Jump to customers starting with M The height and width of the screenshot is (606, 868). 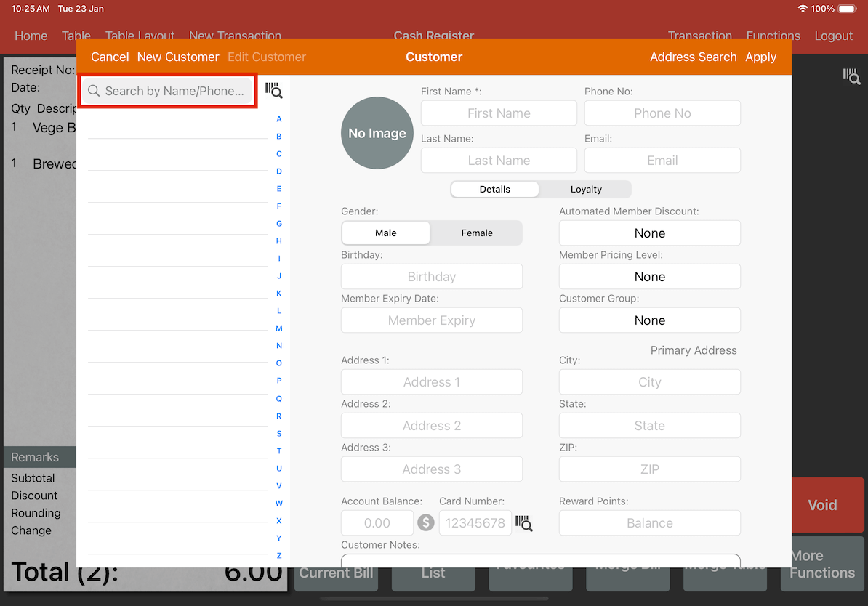tap(278, 328)
